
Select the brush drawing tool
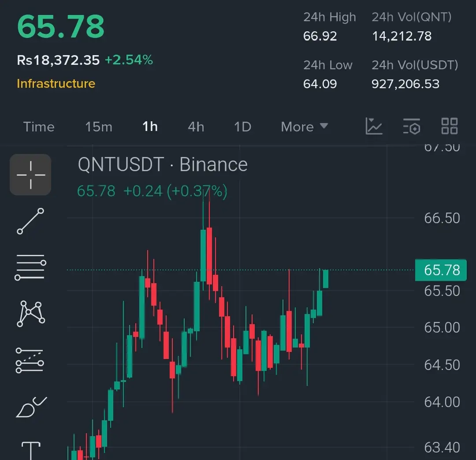[31, 407]
